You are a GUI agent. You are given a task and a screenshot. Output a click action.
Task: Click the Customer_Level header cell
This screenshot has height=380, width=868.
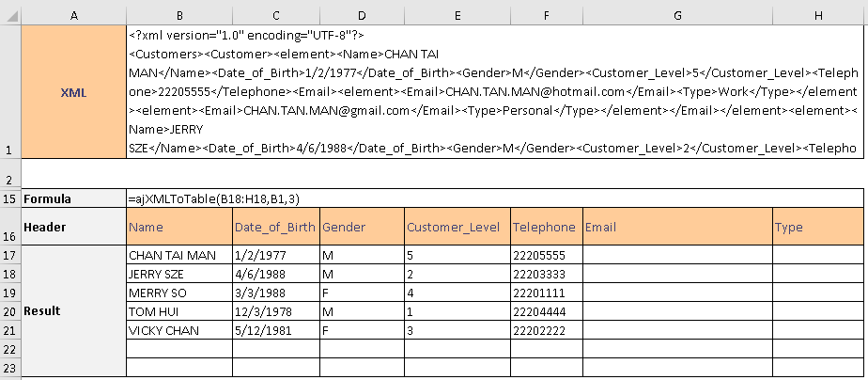coord(455,227)
